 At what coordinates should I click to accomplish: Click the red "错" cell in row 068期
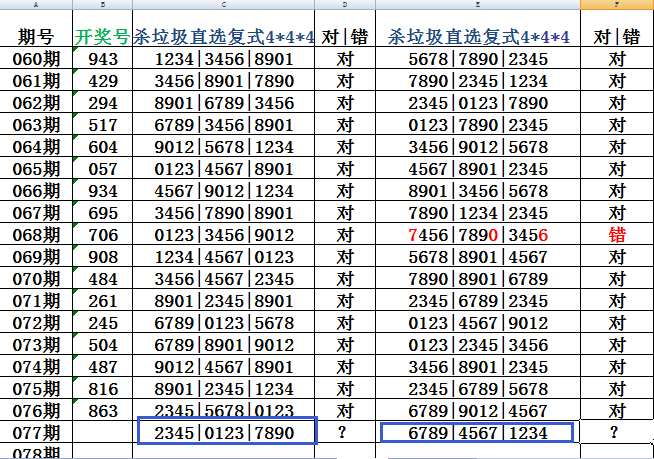617,234
